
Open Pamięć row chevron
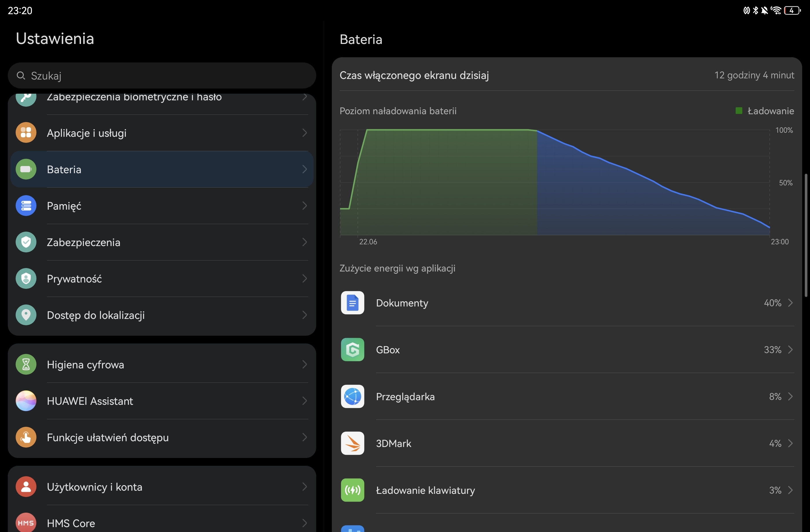[304, 206]
